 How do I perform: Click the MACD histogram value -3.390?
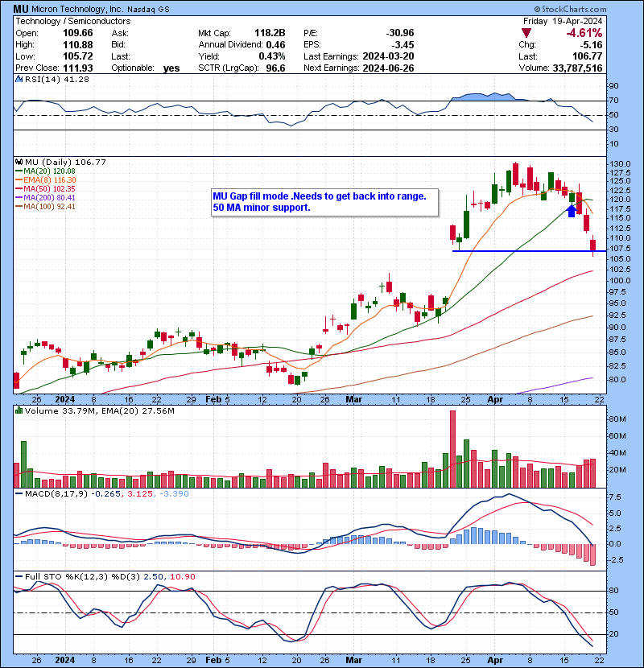tap(175, 493)
